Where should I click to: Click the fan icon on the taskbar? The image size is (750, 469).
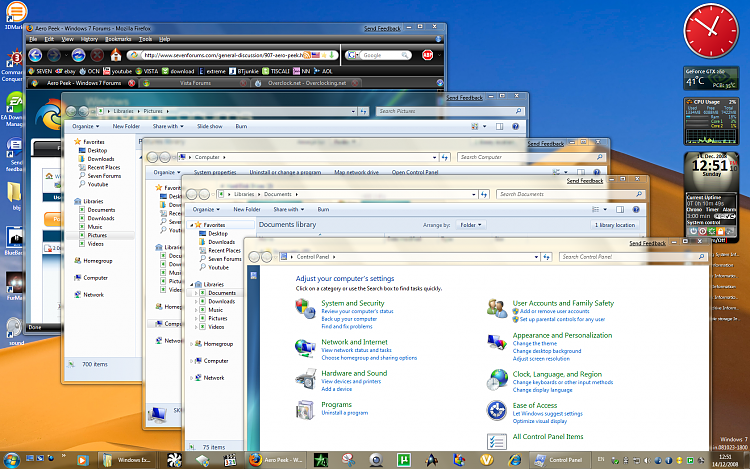click(x=175, y=460)
